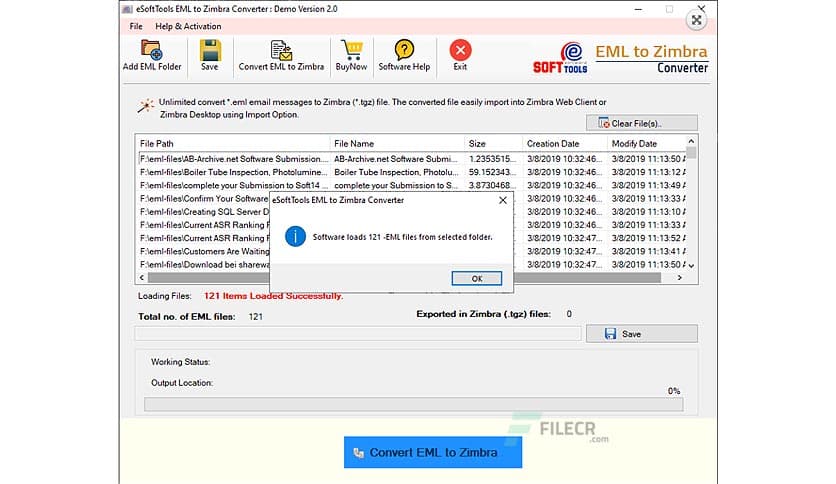This screenshot has height=484, width=836.
Task: Click the eSoftTools logo
Action: point(560,58)
